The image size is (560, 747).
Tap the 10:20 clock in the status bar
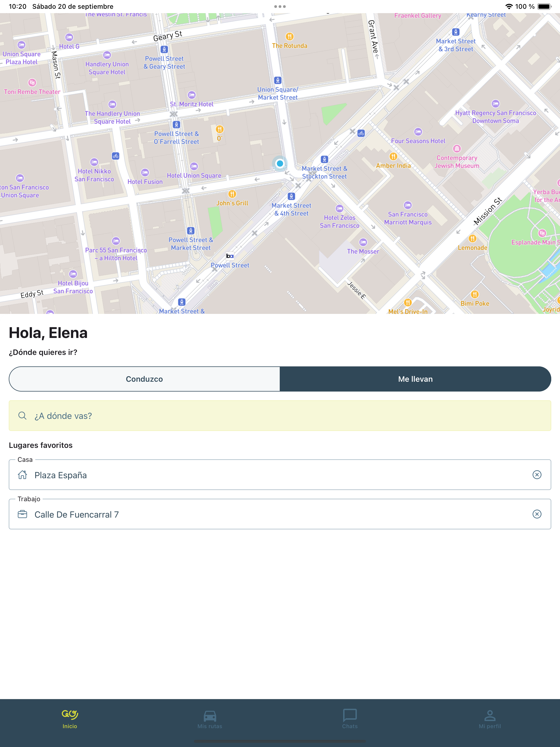coord(17,6)
